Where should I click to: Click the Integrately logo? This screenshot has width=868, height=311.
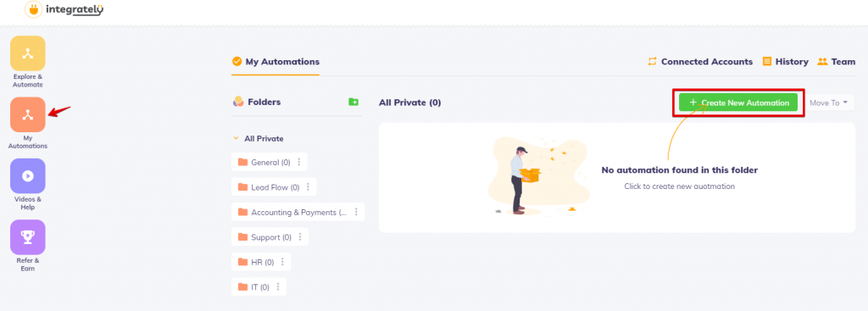point(64,9)
